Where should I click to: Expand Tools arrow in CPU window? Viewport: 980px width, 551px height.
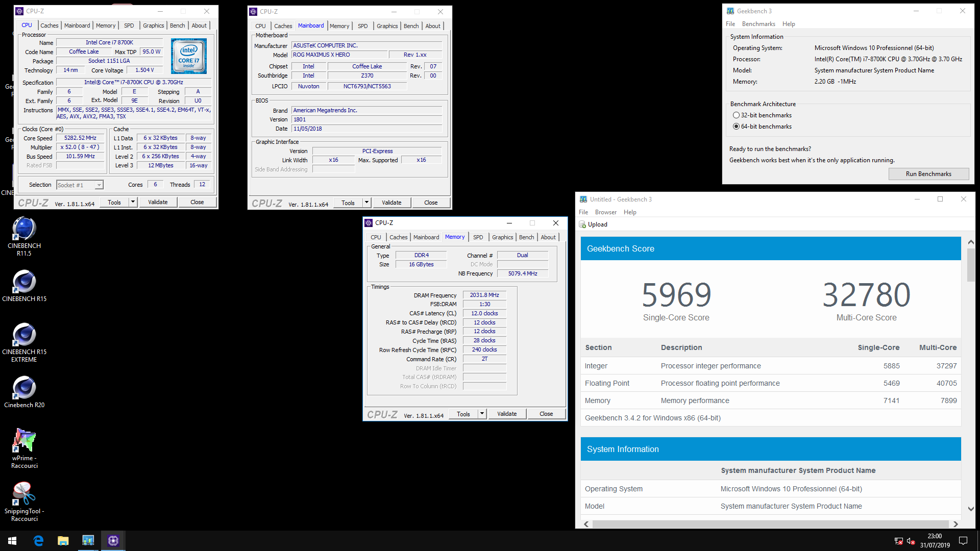click(x=133, y=202)
